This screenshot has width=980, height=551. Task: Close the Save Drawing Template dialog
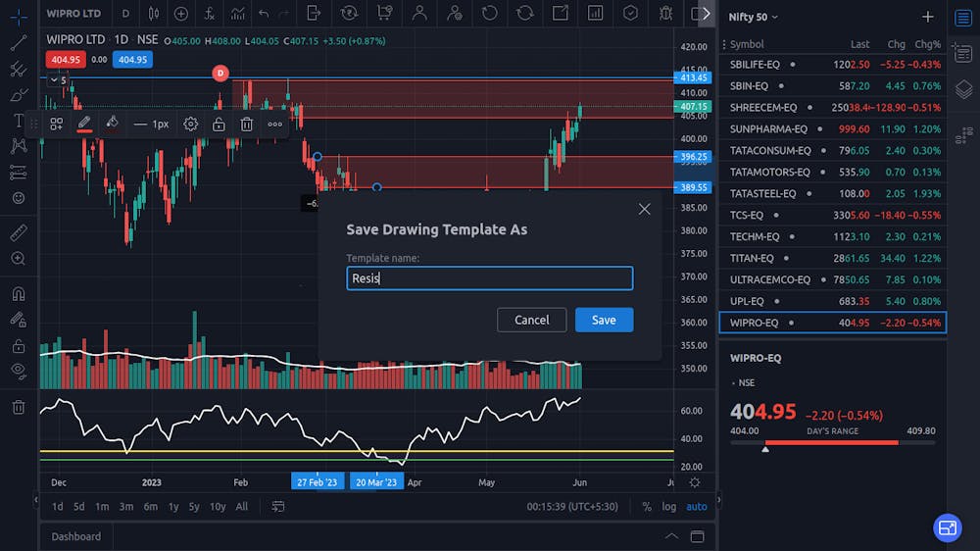tap(645, 209)
